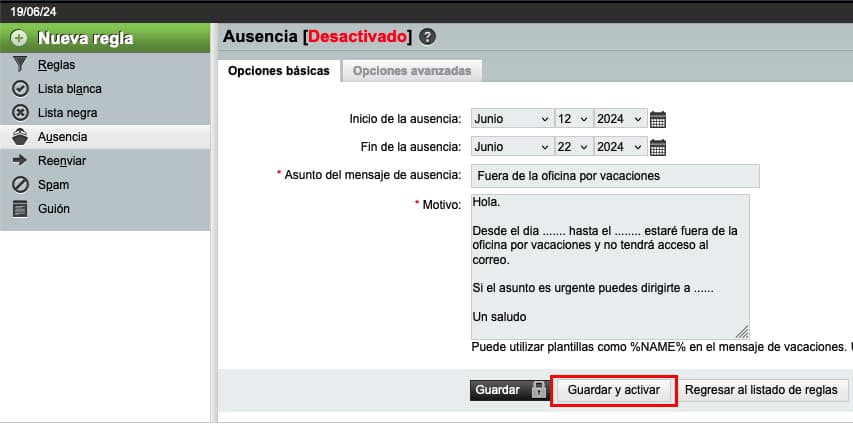This screenshot has height=425, width=853.
Task: Select the Lista blanca checkmark icon
Action: click(18, 89)
